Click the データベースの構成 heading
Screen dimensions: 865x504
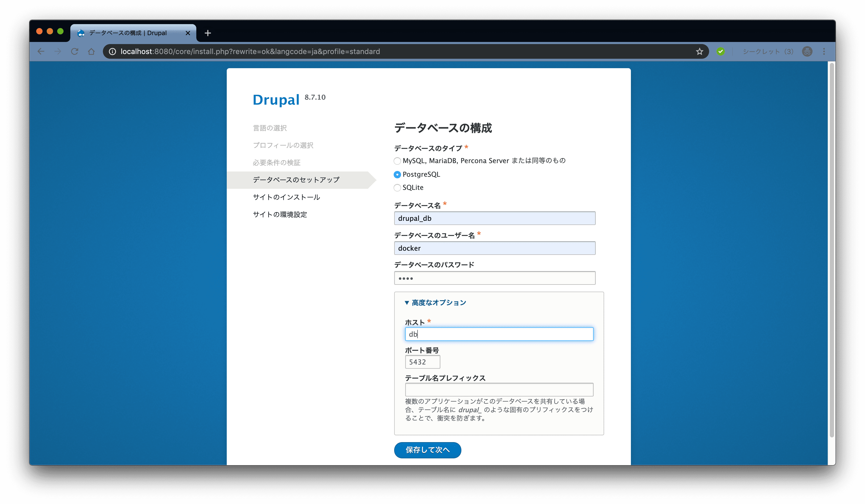tap(443, 128)
